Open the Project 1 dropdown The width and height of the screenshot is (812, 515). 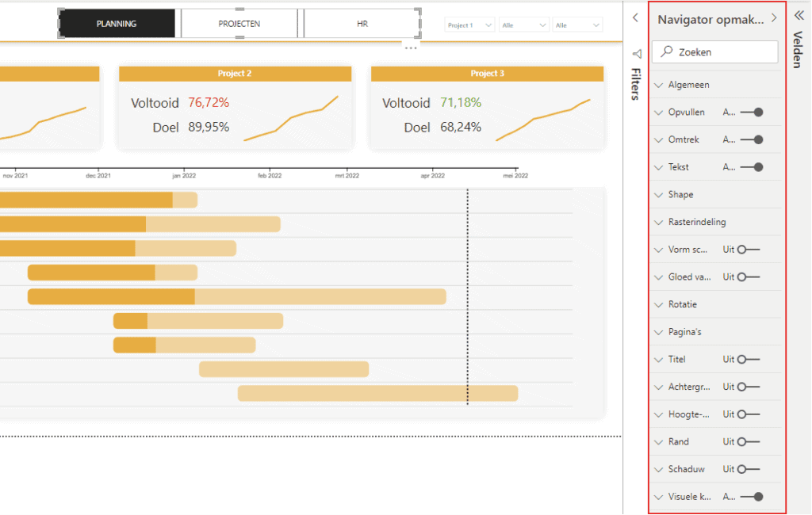click(469, 25)
